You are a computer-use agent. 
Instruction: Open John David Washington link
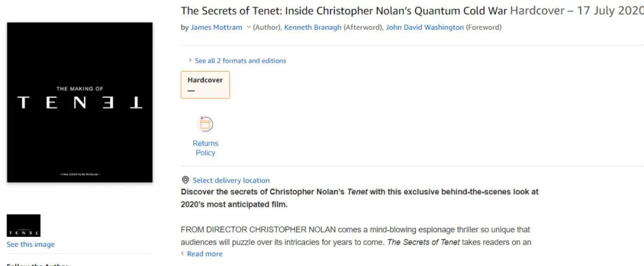[x=425, y=27]
